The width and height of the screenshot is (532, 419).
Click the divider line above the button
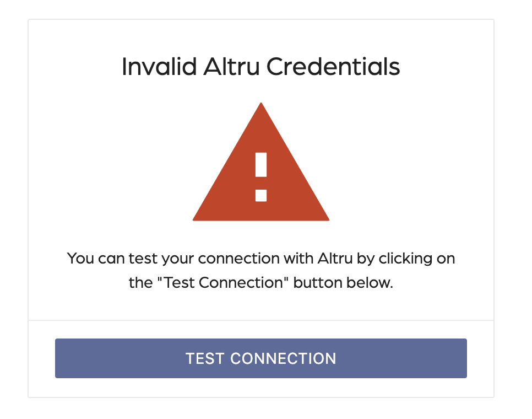[x=260, y=320]
